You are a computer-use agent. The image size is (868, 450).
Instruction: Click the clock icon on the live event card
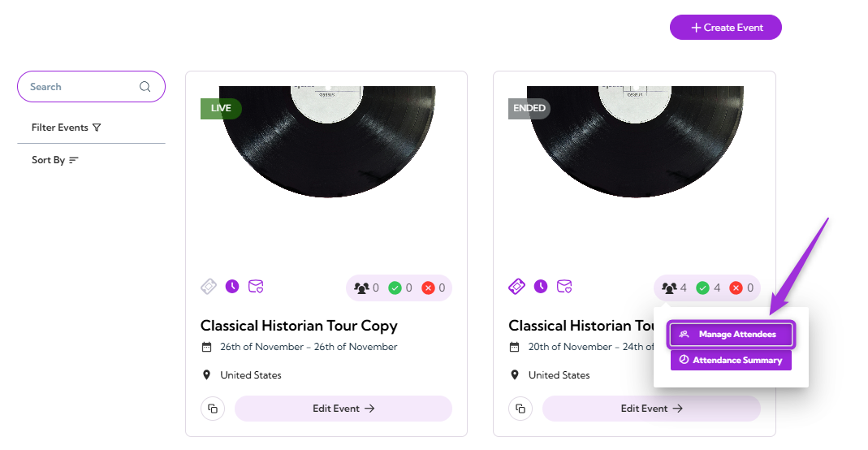[232, 286]
